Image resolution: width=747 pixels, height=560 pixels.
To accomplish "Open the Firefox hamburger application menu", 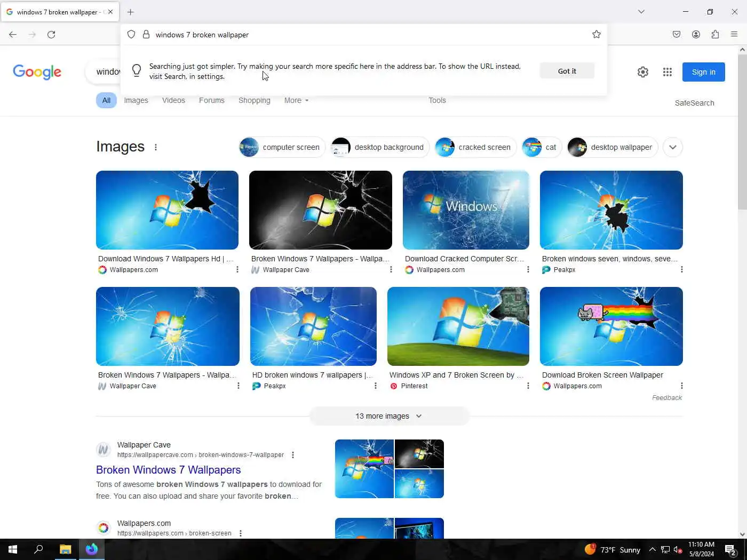I will click(x=734, y=35).
